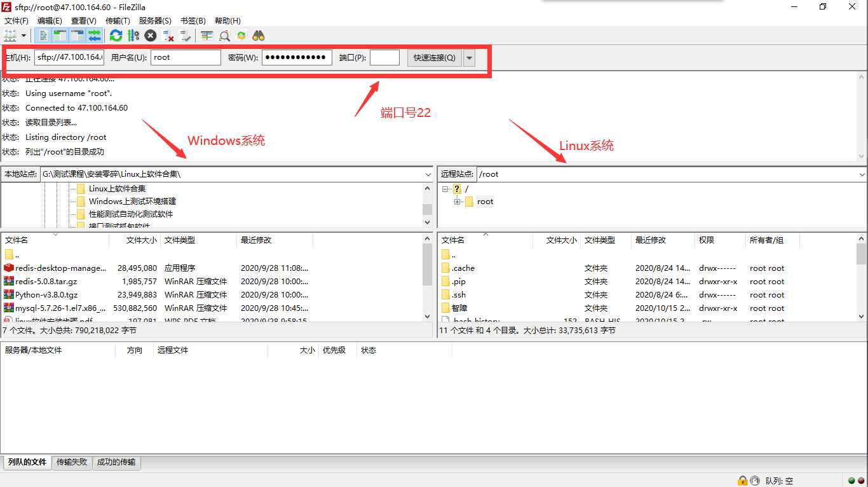The height and width of the screenshot is (487, 868).
Task: Focus the 端口 port field
Action: click(384, 57)
